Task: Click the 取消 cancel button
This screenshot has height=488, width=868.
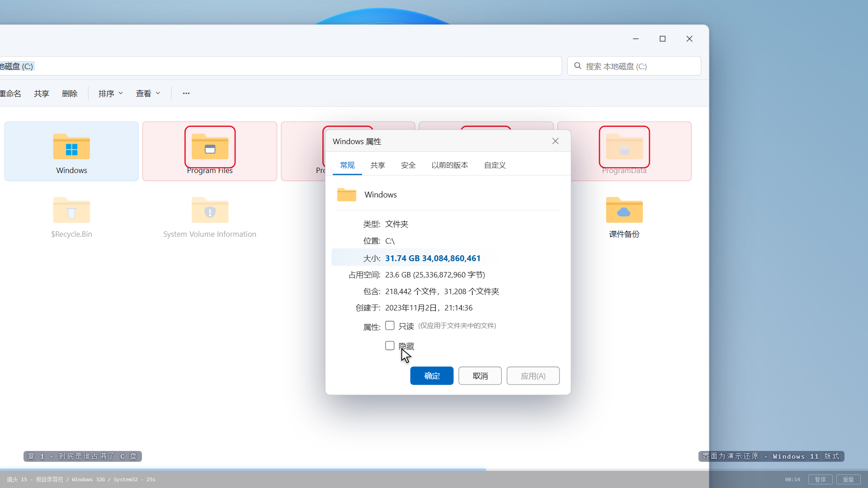Action: 480,376
